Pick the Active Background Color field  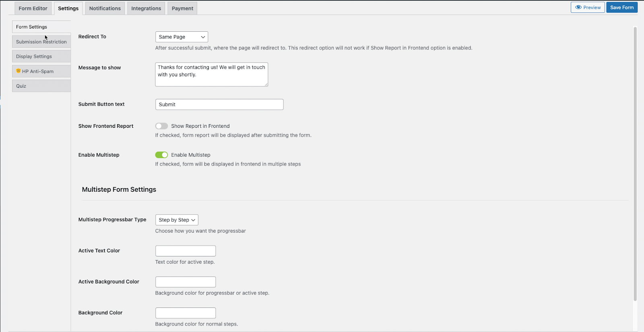click(x=186, y=282)
